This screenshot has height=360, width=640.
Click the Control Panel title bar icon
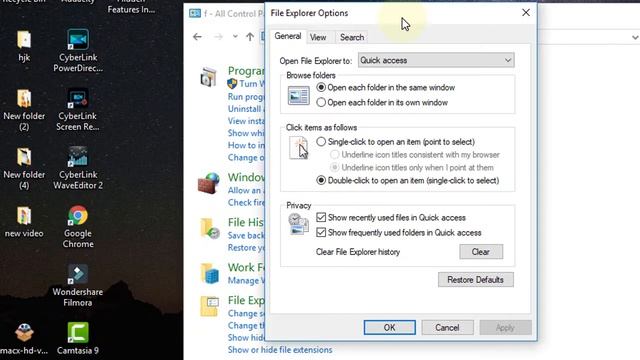tap(195, 13)
